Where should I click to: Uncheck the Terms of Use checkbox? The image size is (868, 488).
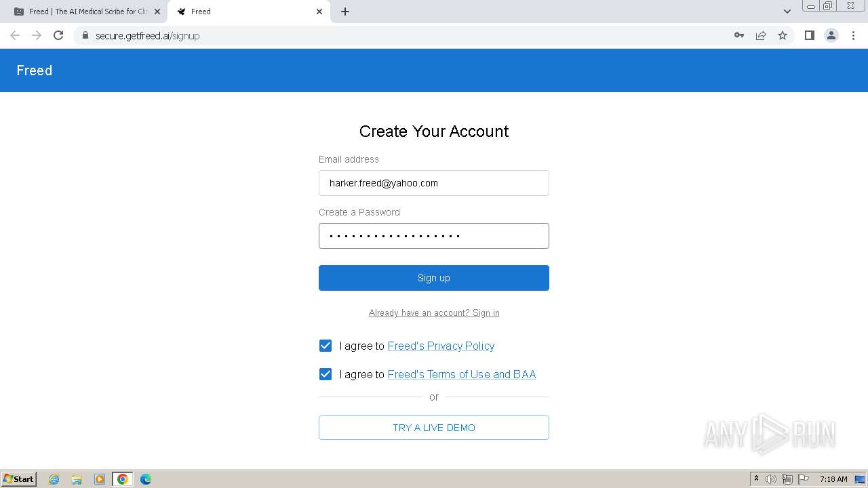tap(325, 374)
